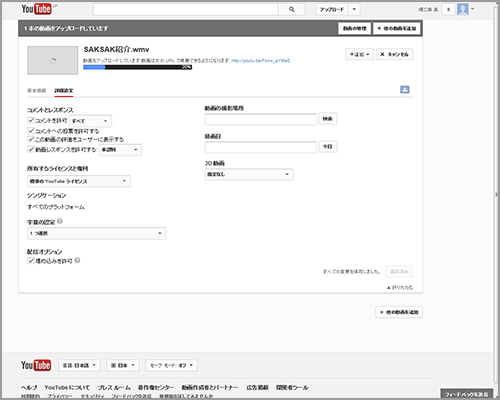This screenshot has width=500, height=400.
Task: Open the 1 つ選択 caption certification dropdown
Action: (x=96, y=233)
